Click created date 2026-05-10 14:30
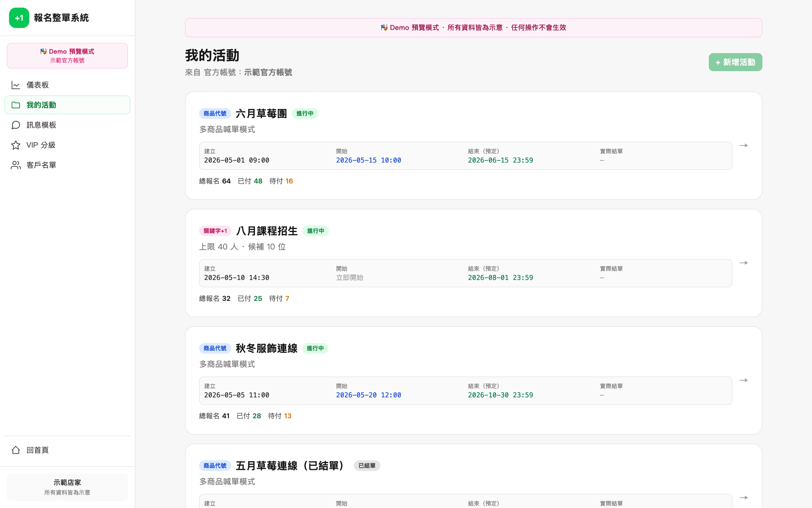Viewport: 812px width, 508px height. 237,277
